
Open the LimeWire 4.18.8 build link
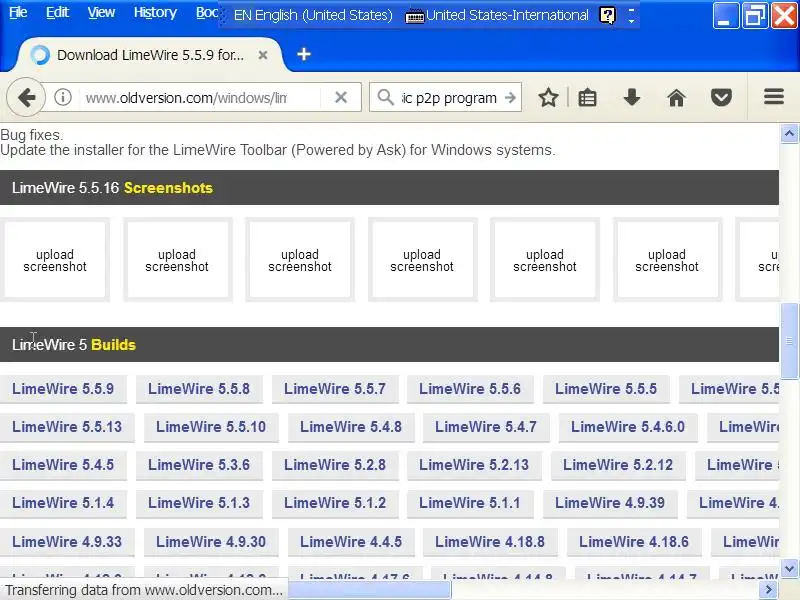coord(490,541)
